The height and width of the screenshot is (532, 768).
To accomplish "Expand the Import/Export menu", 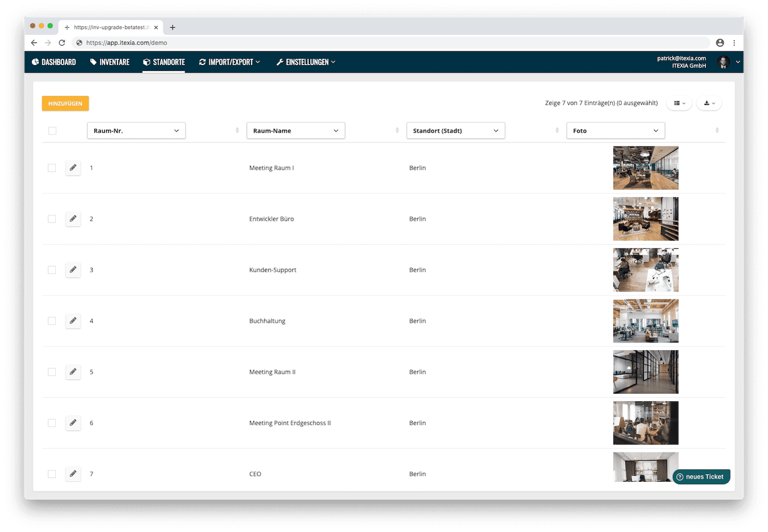I will coord(230,62).
